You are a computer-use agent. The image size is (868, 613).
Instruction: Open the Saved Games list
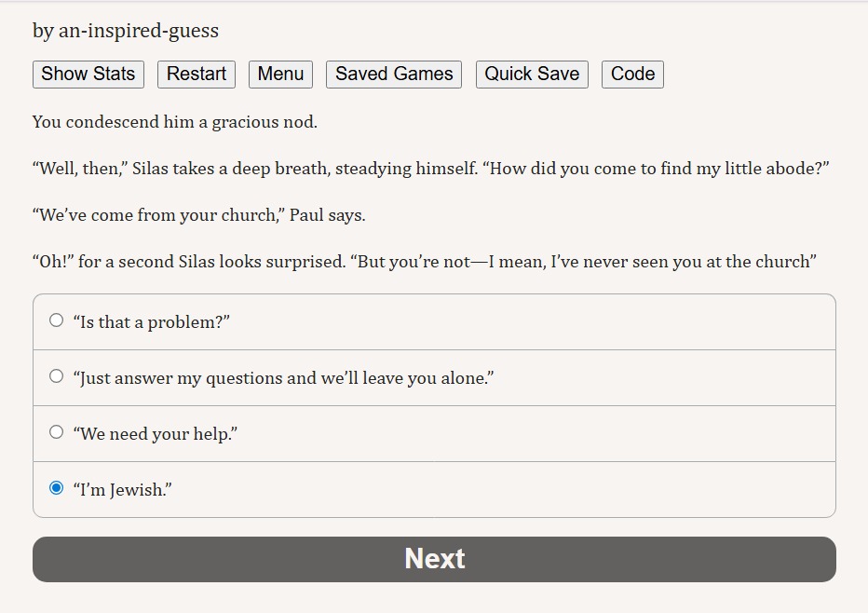[394, 75]
